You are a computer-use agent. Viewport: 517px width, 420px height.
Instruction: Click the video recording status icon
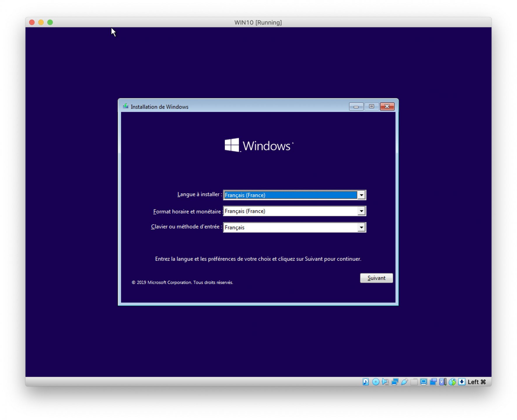point(433,381)
